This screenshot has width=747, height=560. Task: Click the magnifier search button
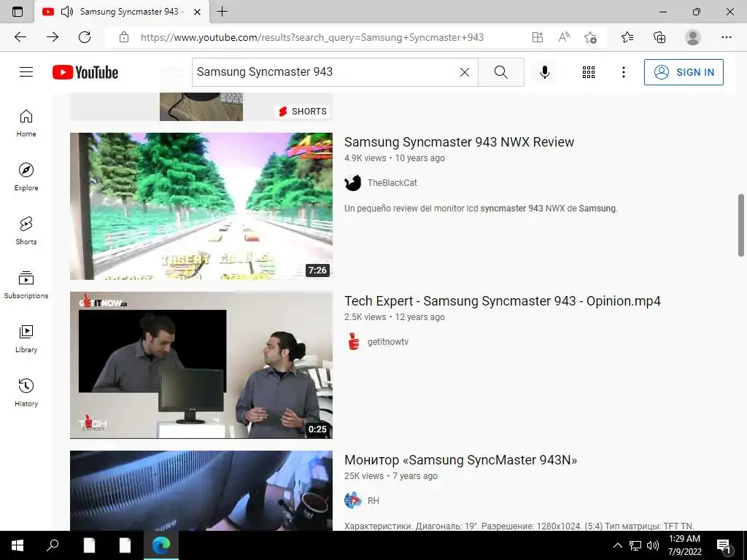pyautogui.click(x=500, y=72)
